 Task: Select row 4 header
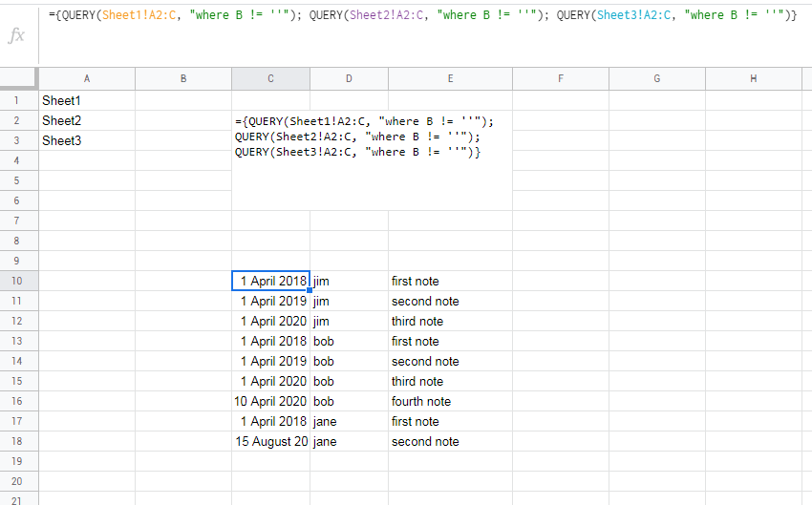16,160
